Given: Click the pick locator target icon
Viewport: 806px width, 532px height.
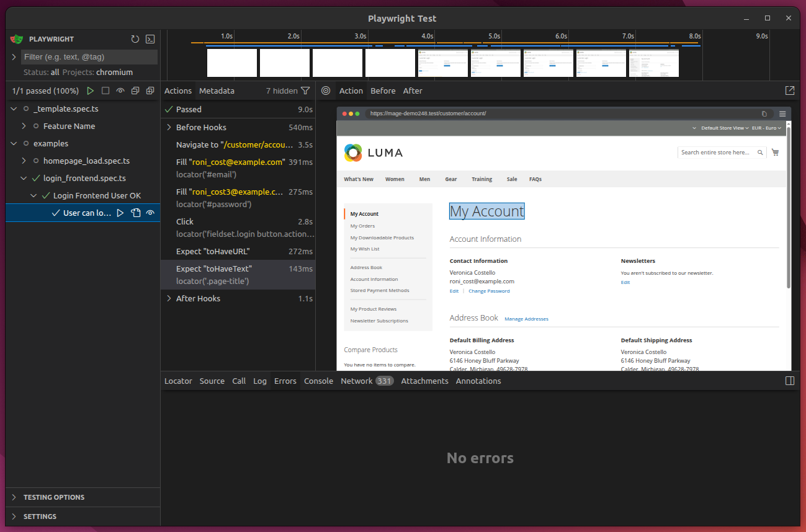Looking at the screenshot, I should (x=326, y=91).
